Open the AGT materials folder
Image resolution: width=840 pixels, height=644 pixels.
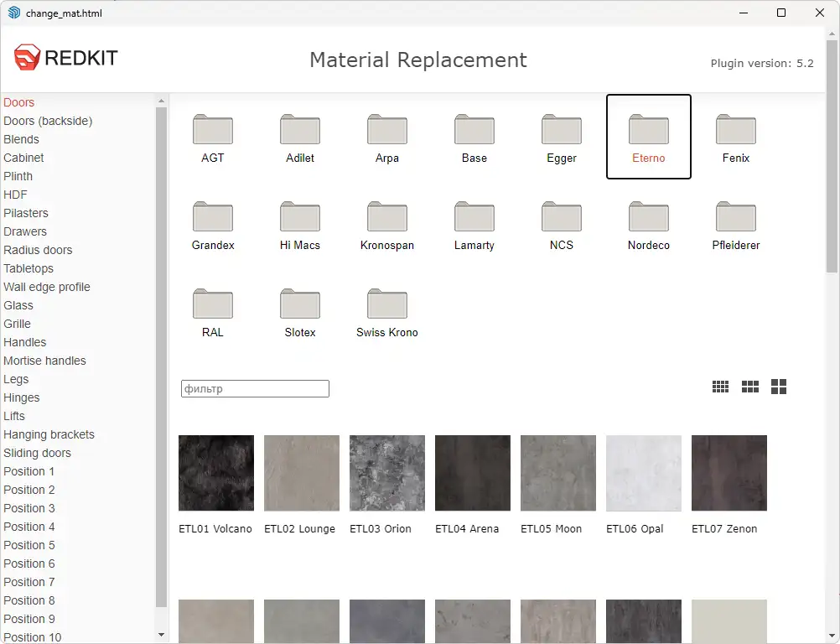pyautogui.click(x=212, y=138)
